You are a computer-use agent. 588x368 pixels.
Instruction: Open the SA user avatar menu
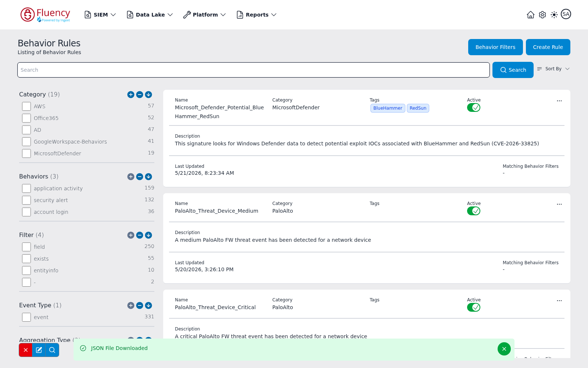tap(566, 14)
